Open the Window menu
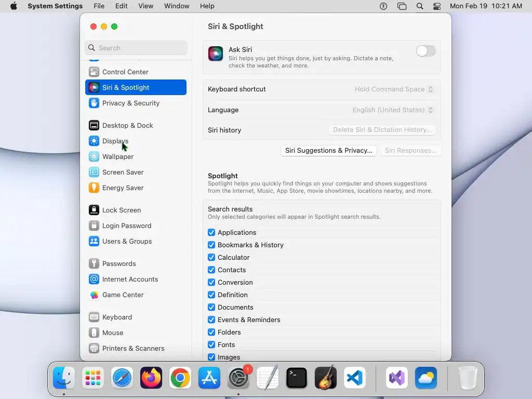The image size is (532, 399). pos(177,6)
